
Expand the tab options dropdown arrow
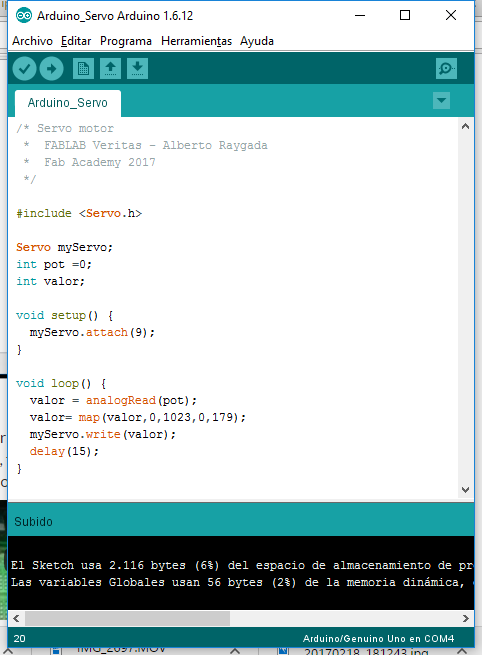click(x=441, y=101)
